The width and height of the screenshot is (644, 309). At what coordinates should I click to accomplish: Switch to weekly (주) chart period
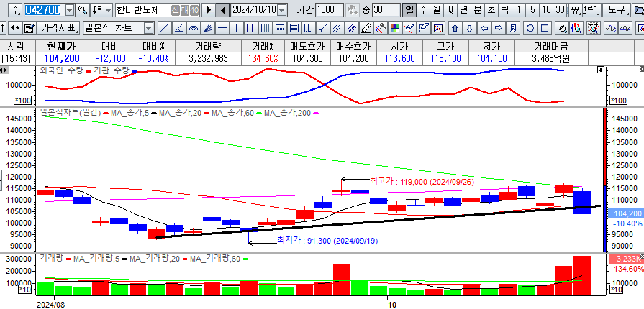click(x=422, y=10)
